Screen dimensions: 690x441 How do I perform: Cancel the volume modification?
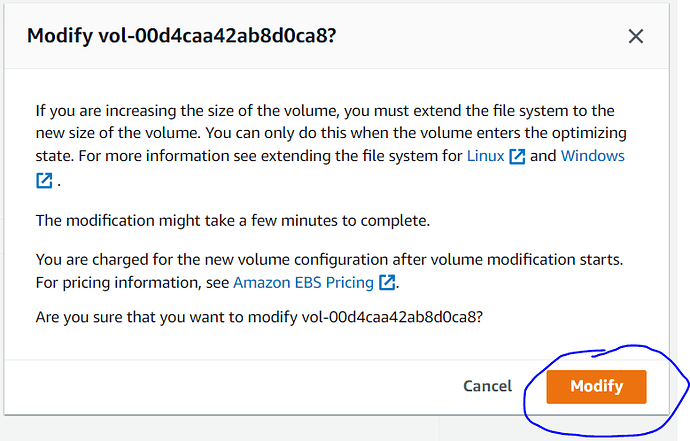(x=488, y=386)
